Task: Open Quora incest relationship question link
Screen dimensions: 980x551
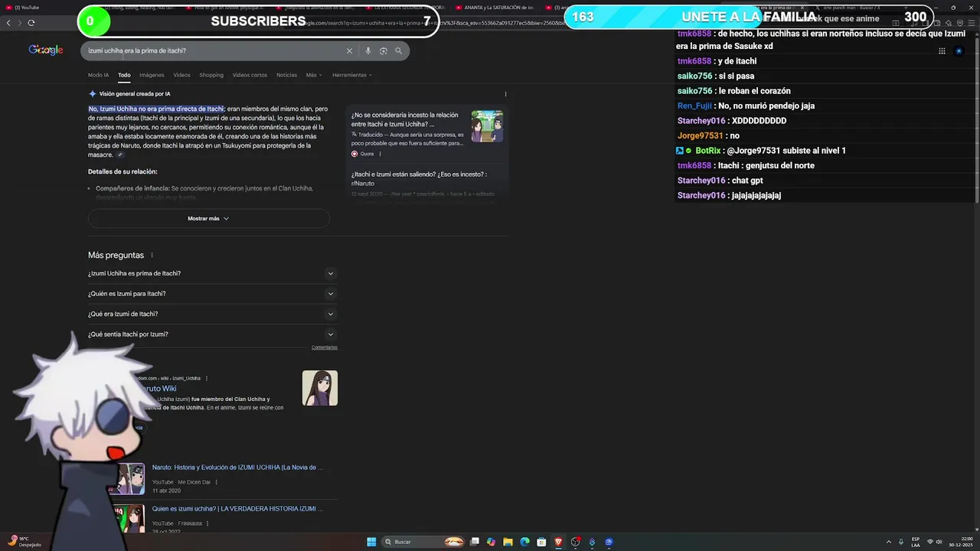Action: click(405, 119)
